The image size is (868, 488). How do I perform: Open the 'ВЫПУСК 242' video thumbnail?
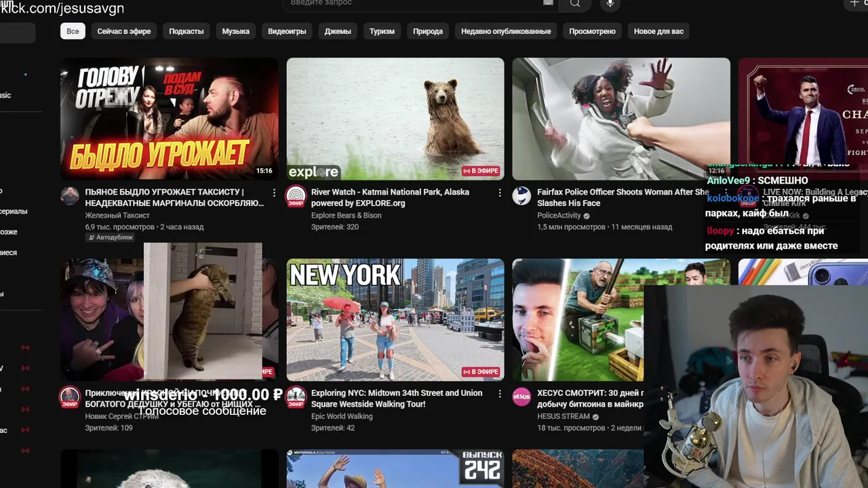coord(395,469)
